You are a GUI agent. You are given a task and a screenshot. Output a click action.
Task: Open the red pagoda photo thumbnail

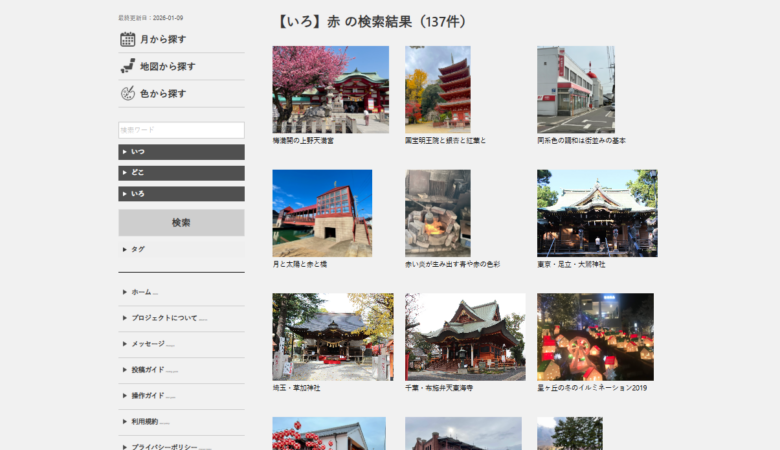tap(437, 89)
